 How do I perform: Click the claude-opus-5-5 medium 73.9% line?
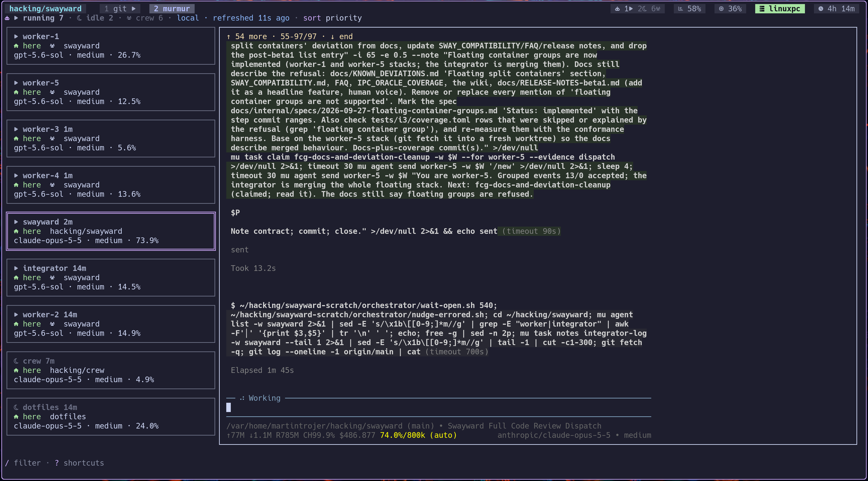tap(86, 241)
